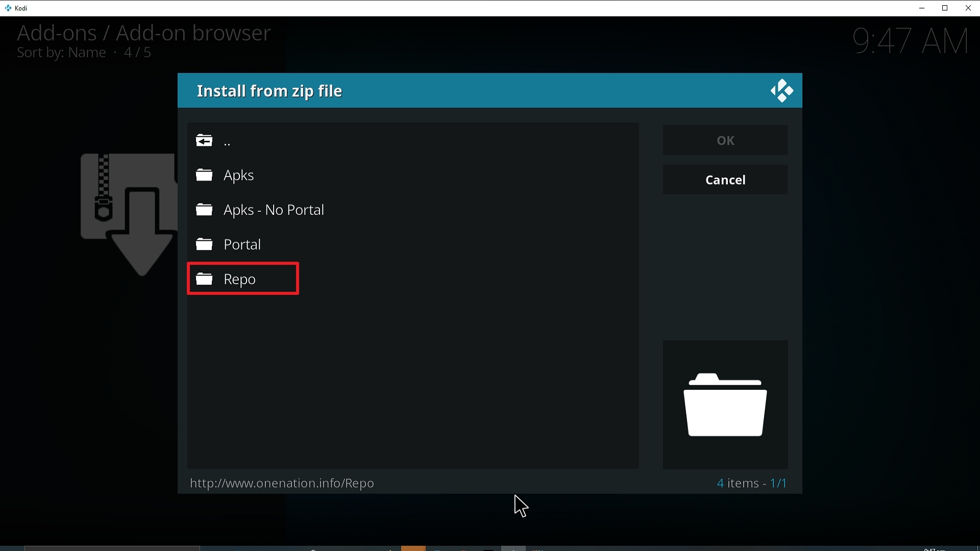This screenshot has width=980, height=551.
Task: Maximize or restore the Kodi window
Action: click(945, 8)
